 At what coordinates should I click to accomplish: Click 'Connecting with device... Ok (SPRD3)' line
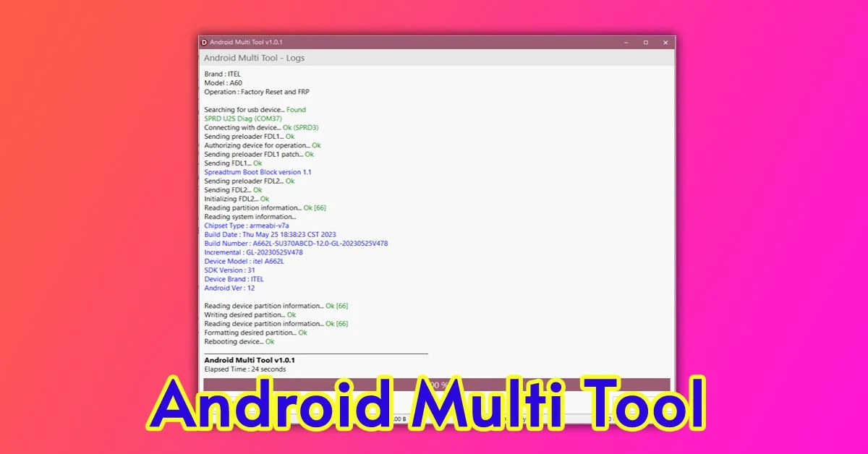(x=262, y=127)
